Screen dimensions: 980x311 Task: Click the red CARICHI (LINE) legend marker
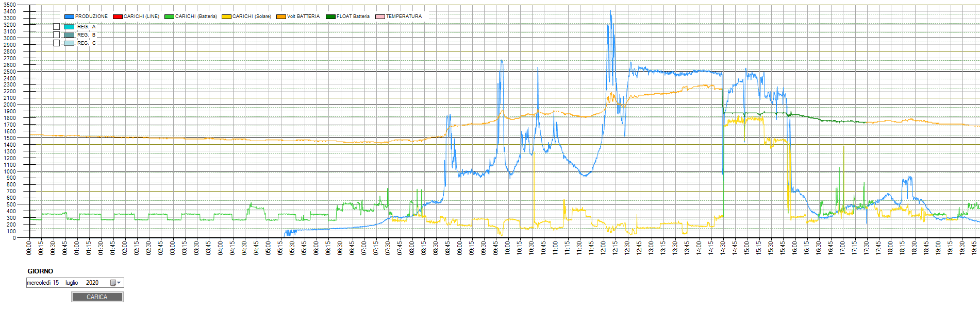point(118,16)
